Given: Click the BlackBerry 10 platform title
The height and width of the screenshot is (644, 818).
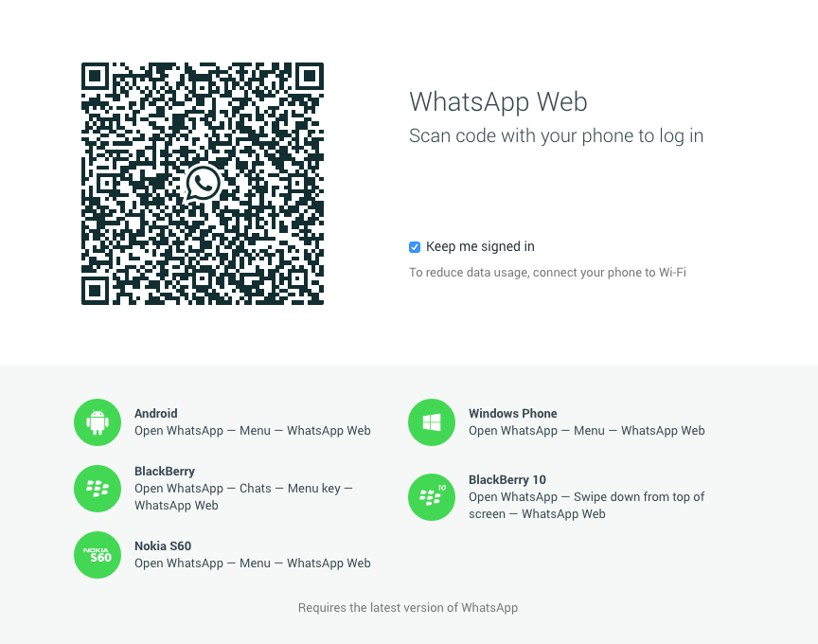Looking at the screenshot, I should (507, 479).
